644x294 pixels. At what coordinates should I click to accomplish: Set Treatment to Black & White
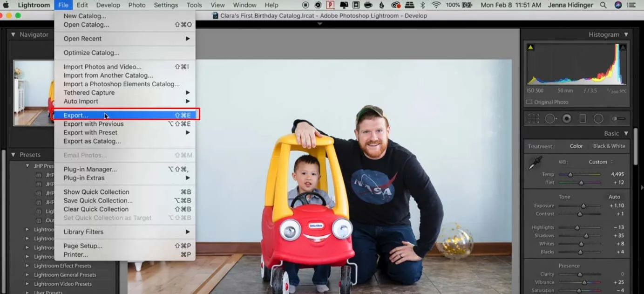(x=609, y=146)
